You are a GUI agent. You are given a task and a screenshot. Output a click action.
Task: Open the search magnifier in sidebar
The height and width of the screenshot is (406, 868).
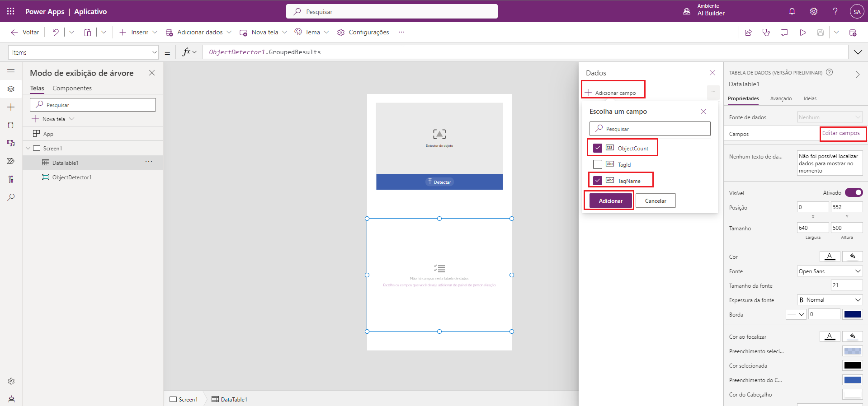[x=11, y=197]
